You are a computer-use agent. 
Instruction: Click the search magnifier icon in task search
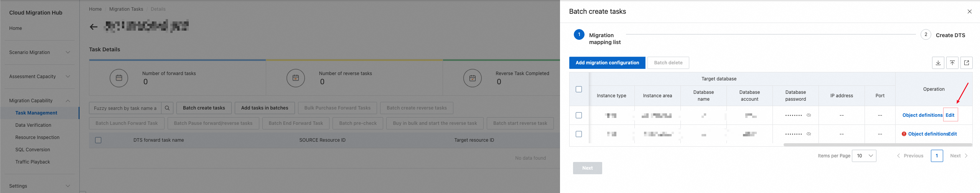coord(167,108)
